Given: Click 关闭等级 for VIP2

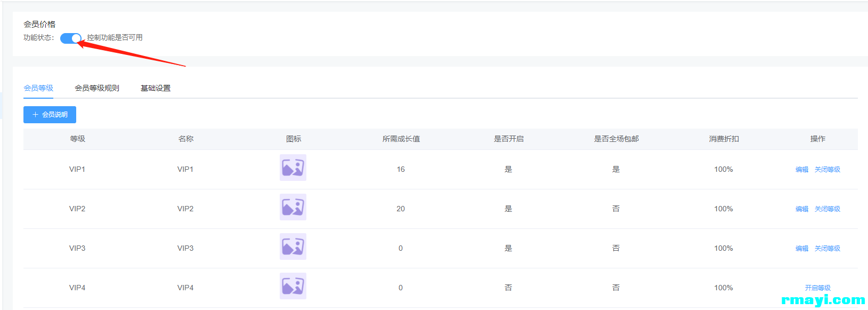Looking at the screenshot, I should click(828, 209).
